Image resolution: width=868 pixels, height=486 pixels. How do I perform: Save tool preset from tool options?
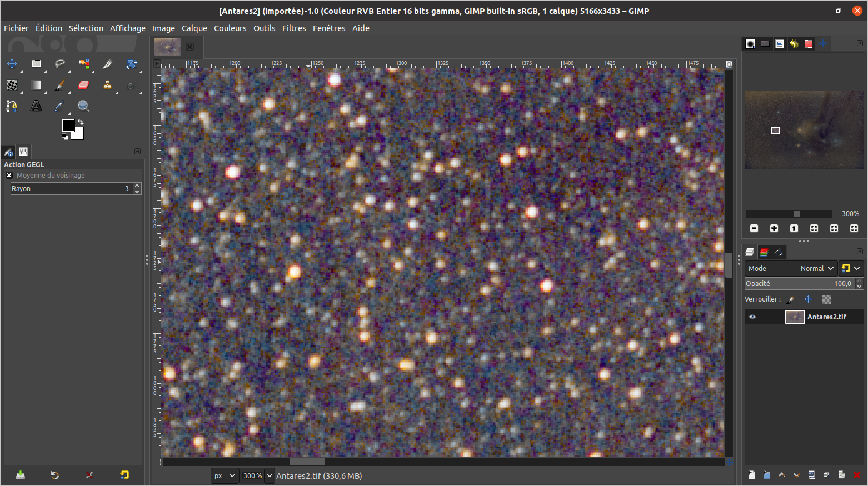pos(21,475)
